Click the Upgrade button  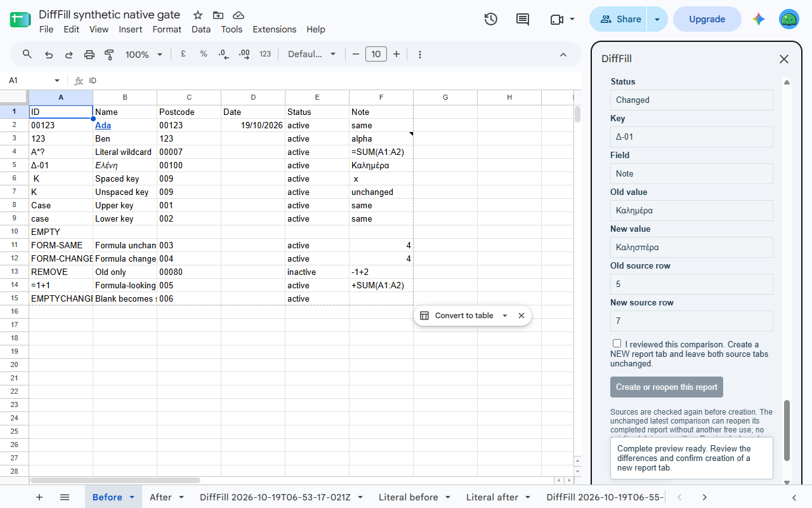coord(707,19)
